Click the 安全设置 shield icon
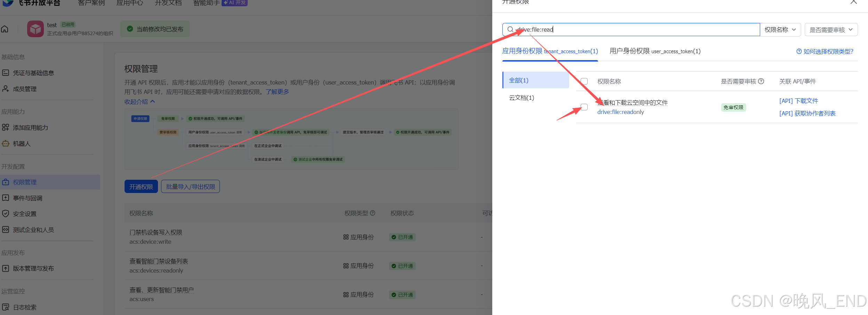868x315 pixels. tap(6, 214)
